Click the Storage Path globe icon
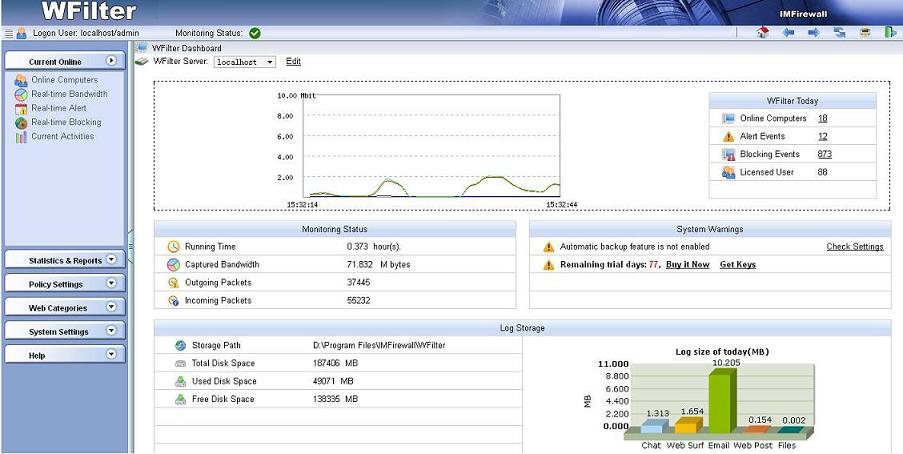 [180, 346]
